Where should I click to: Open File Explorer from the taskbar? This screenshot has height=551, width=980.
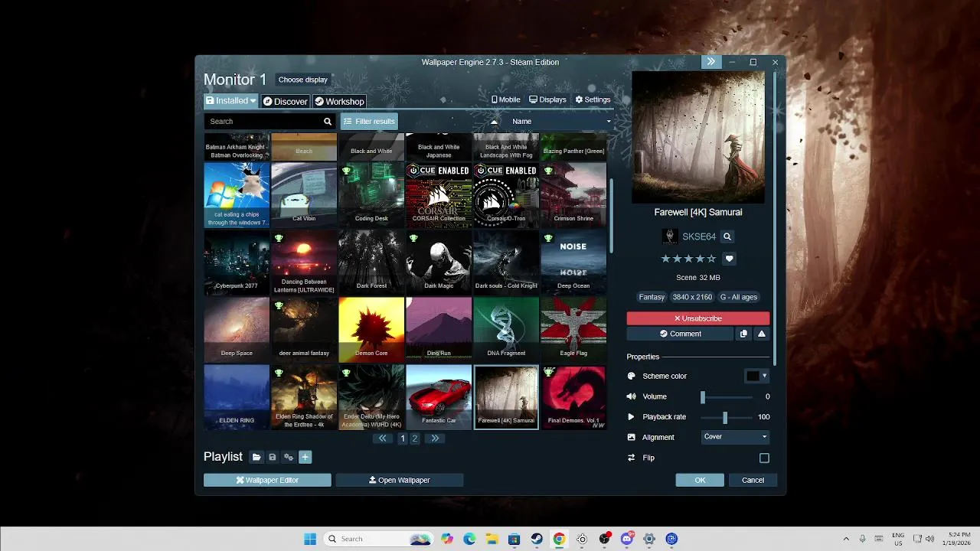click(x=492, y=539)
